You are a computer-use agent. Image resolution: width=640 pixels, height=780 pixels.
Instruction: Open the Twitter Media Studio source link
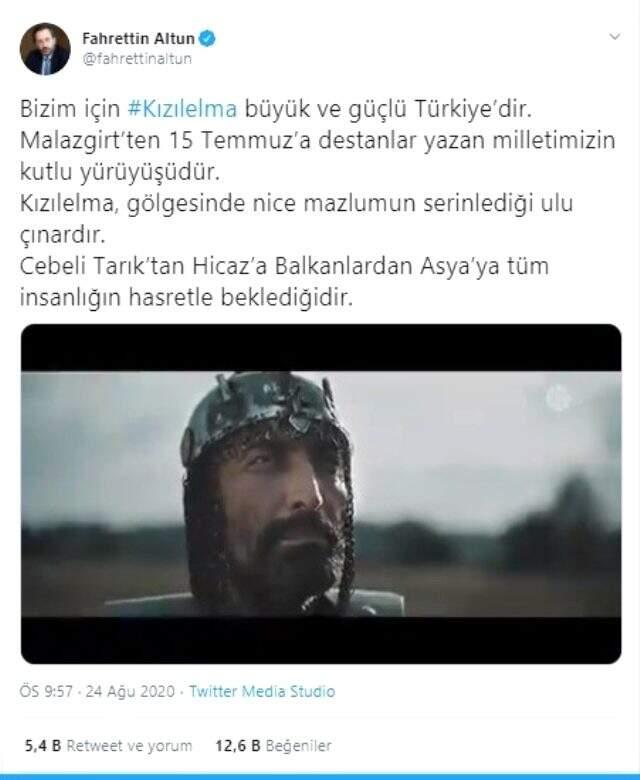262,691
